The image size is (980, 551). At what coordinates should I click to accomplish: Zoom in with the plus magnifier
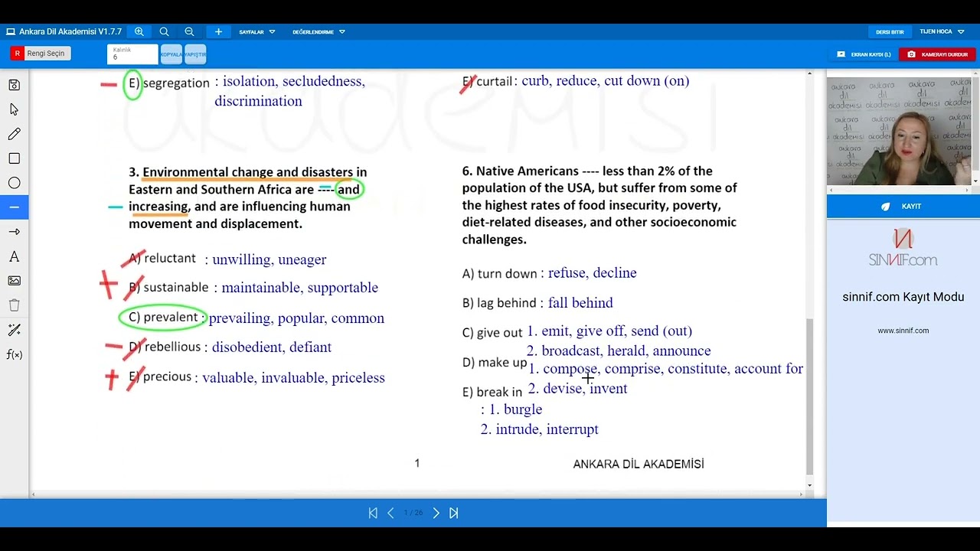(x=139, y=31)
